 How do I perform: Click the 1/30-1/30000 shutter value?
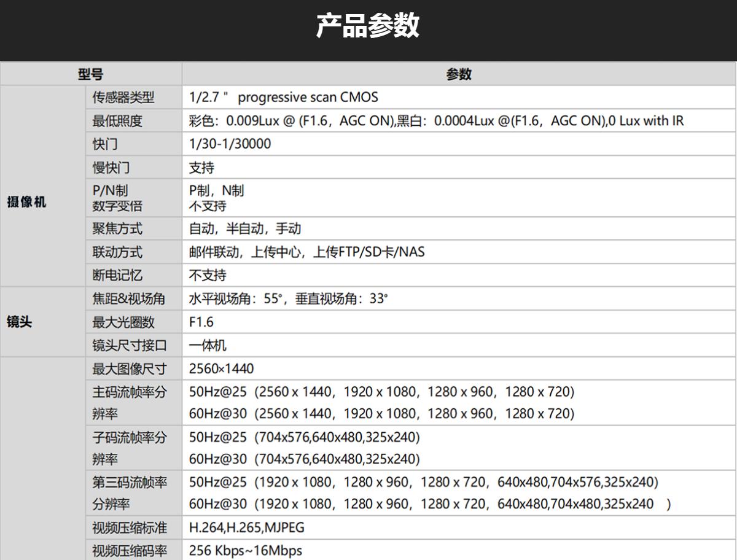click(x=230, y=144)
